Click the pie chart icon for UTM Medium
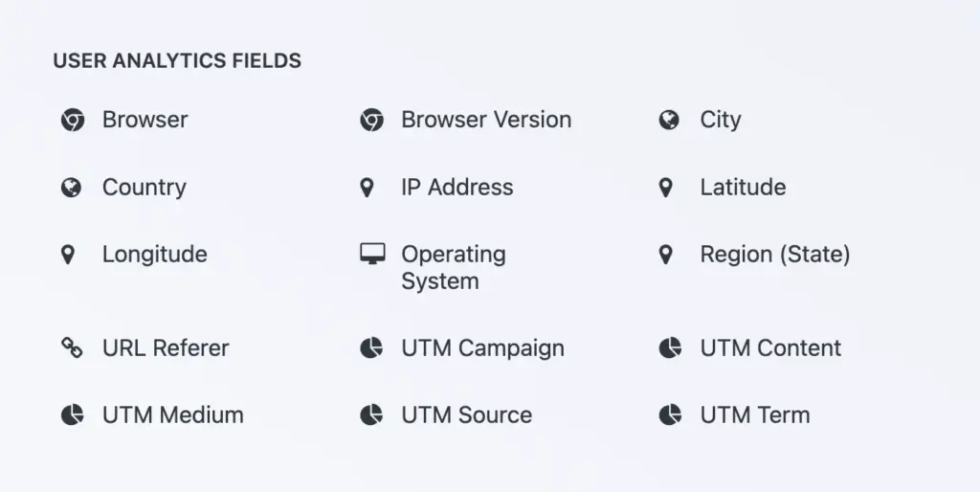This screenshot has width=980, height=492. [x=72, y=415]
